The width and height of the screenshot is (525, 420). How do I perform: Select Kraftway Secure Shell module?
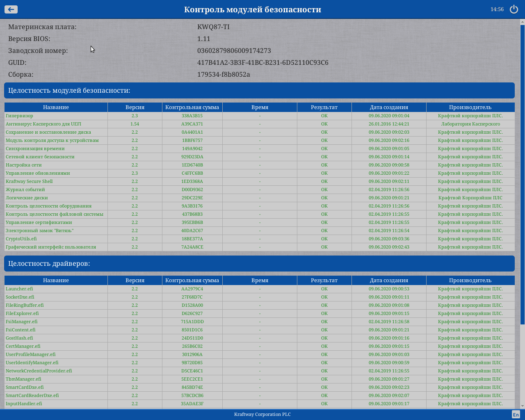coord(29,181)
